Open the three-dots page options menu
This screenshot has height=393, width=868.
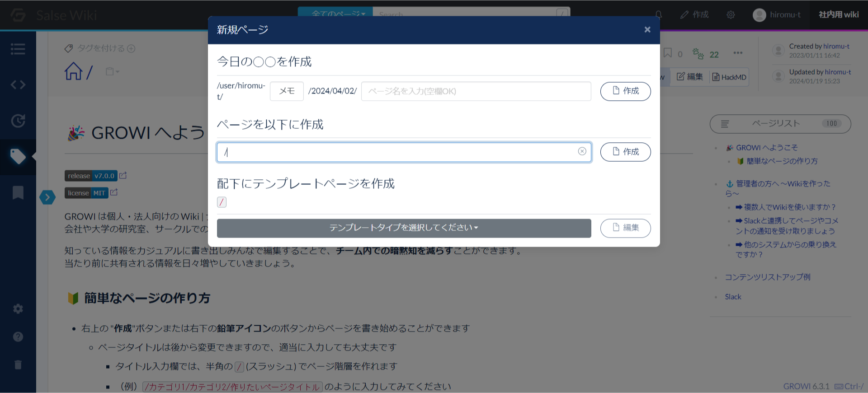[738, 53]
